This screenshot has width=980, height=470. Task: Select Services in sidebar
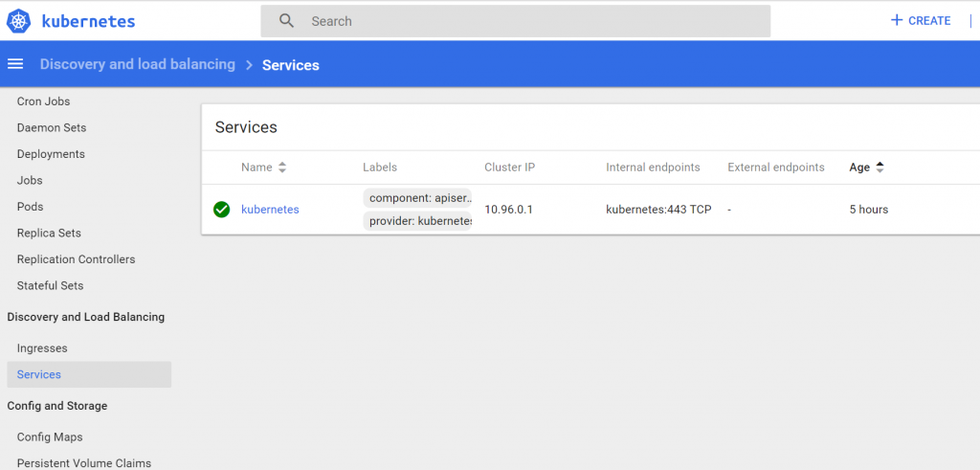pos(89,374)
